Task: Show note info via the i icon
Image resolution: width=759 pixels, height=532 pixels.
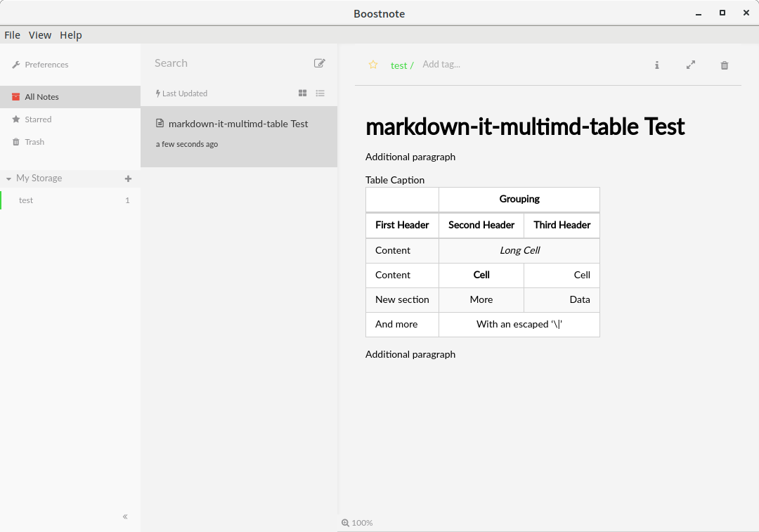Action: coord(657,65)
